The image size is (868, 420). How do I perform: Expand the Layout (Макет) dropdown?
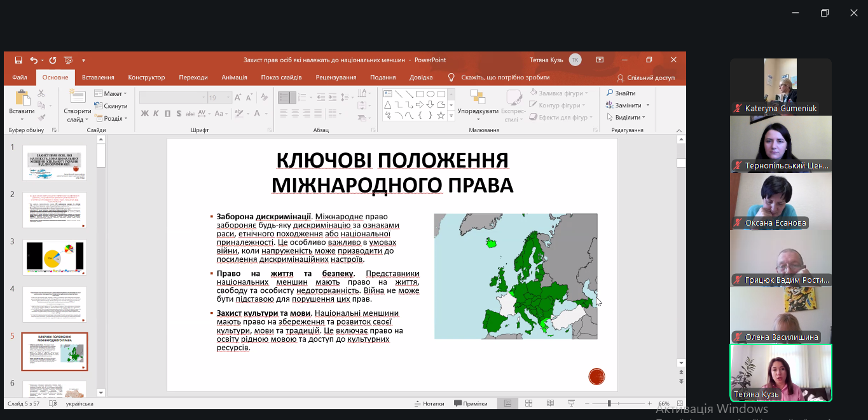[x=111, y=94]
